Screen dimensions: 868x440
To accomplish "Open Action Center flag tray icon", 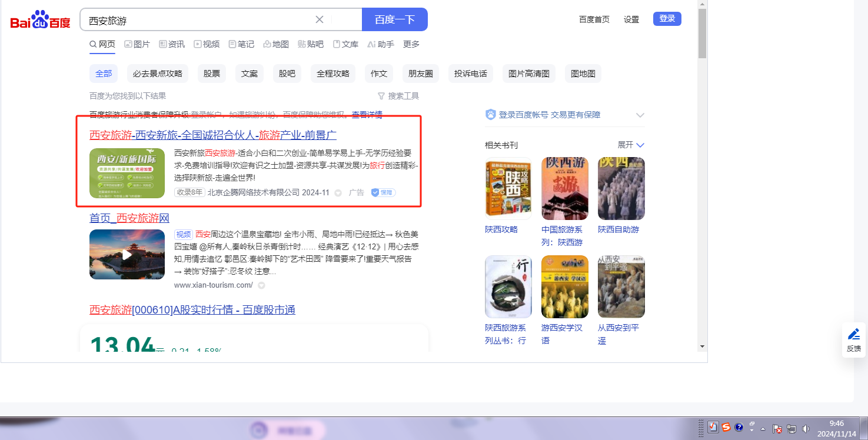I will tap(777, 429).
